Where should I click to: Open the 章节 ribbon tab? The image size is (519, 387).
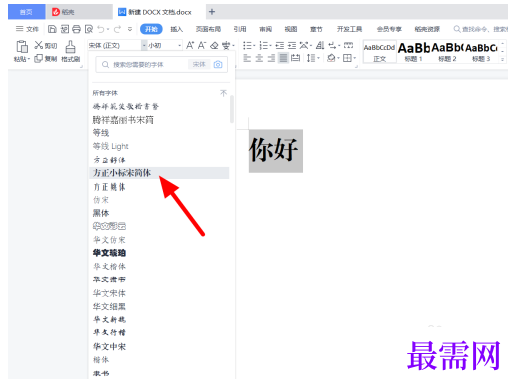point(316,29)
